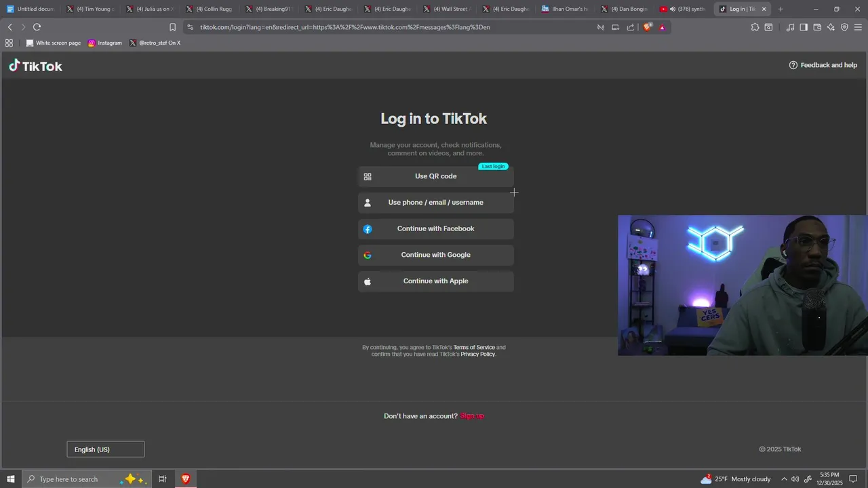Screen dimensions: 868x488
Task: Toggle the browser sidebar panel
Action: (x=804, y=27)
